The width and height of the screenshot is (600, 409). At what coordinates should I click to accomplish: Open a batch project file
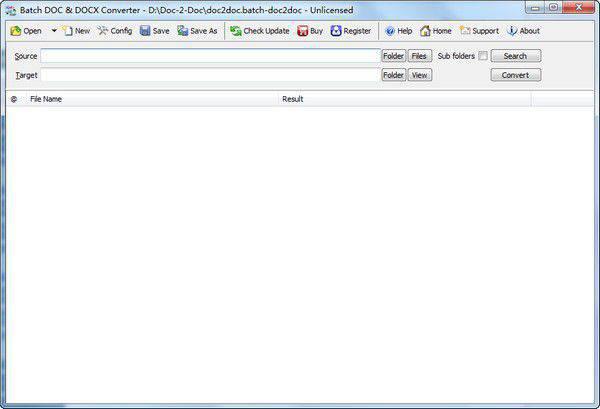(26, 31)
